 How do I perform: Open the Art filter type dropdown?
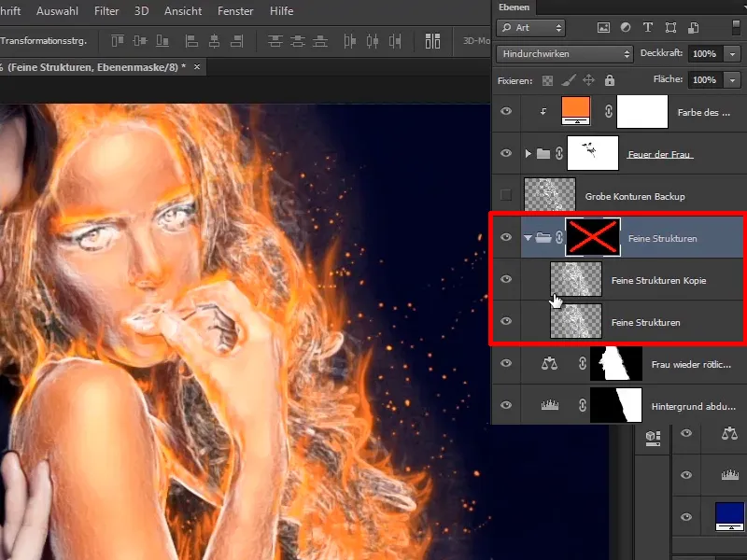pyautogui.click(x=530, y=28)
